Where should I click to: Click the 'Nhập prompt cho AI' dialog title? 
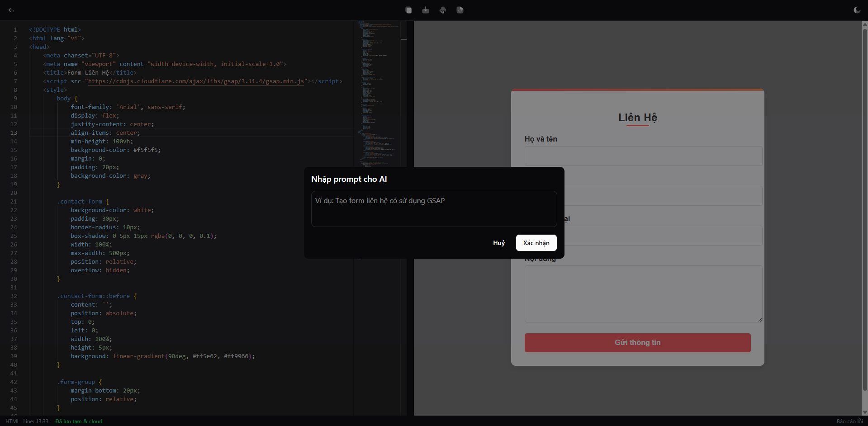(349, 179)
